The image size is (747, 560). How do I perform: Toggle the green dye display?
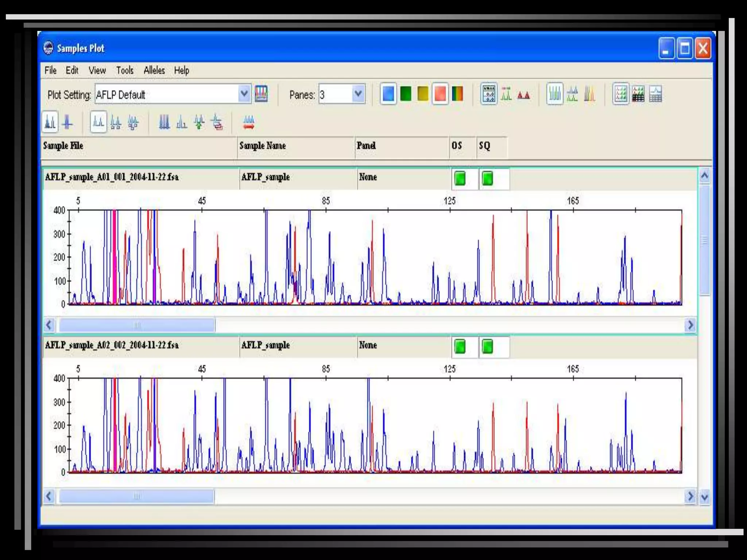pos(406,94)
